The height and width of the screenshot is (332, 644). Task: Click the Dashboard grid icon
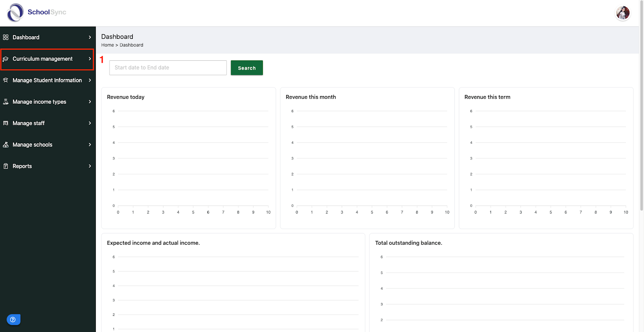[x=6, y=37]
